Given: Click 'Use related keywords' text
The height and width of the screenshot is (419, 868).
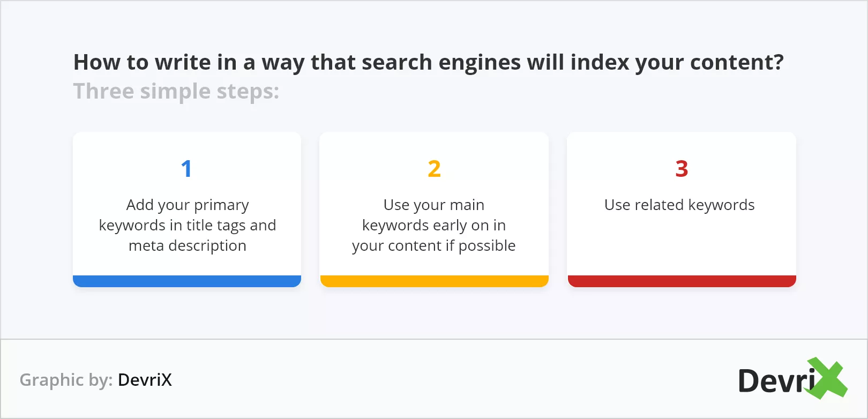Looking at the screenshot, I should pyautogui.click(x=679, y=205).
